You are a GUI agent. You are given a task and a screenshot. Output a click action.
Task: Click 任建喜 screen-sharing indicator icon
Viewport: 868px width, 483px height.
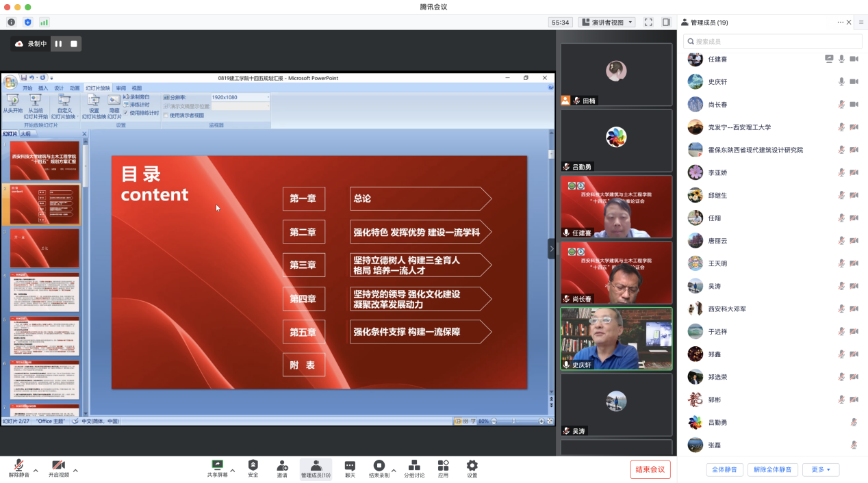[829, 59]
